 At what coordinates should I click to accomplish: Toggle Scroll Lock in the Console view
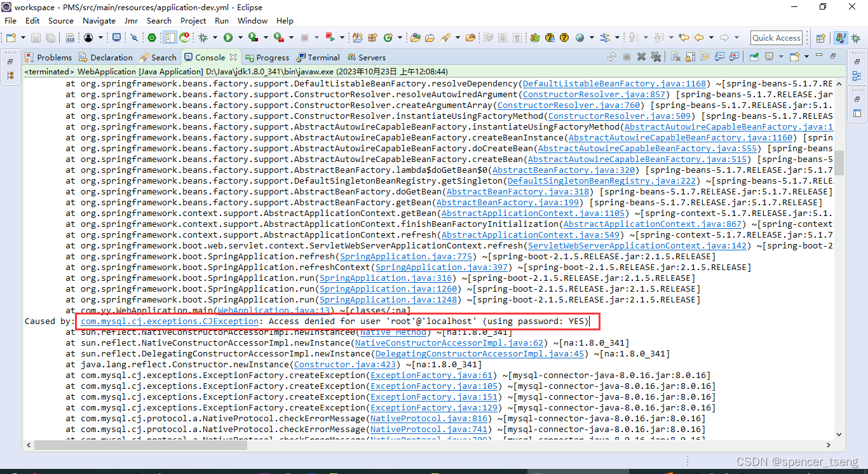pyautogui.click(x=689, y=57)
